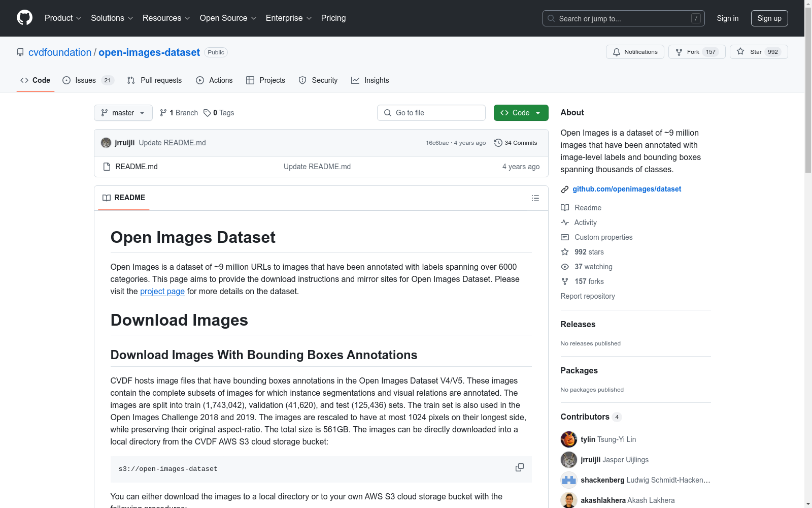Follow the project page link in README

[162, 291]
